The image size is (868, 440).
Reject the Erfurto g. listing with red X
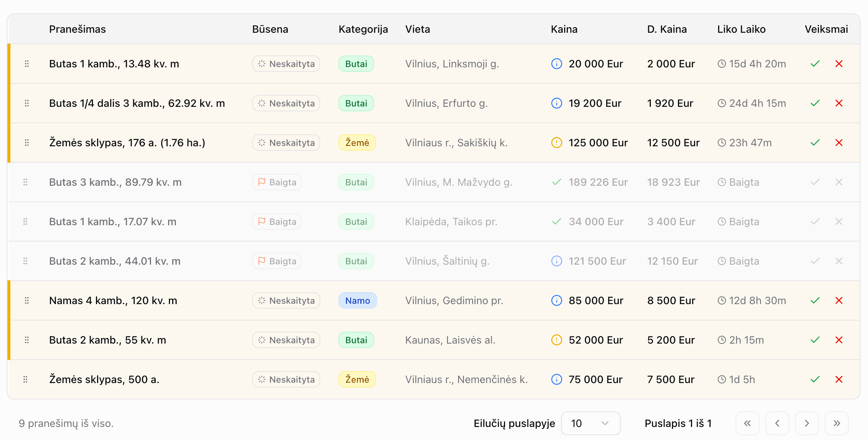coord(839,103)
